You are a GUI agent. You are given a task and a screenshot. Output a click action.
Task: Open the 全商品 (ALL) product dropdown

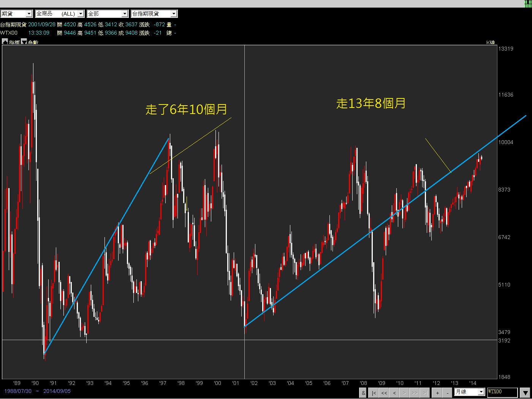click(59, 14)
